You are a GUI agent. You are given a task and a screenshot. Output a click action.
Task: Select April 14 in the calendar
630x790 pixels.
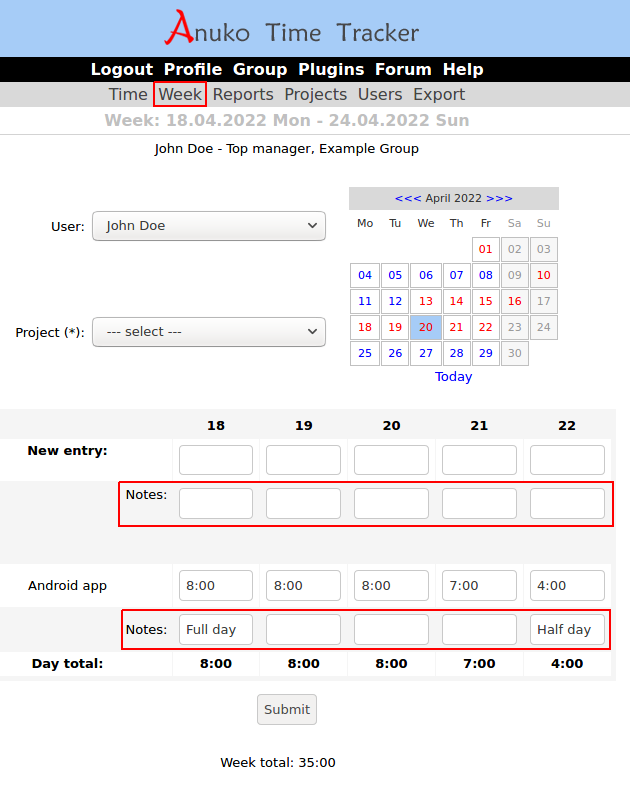coord(457,301)
